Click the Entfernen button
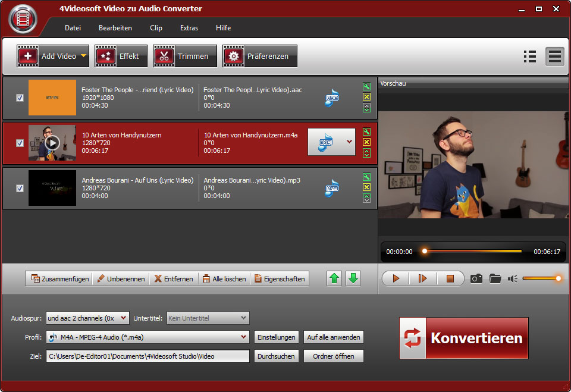The image size is (571, 392). pos(174,279)
